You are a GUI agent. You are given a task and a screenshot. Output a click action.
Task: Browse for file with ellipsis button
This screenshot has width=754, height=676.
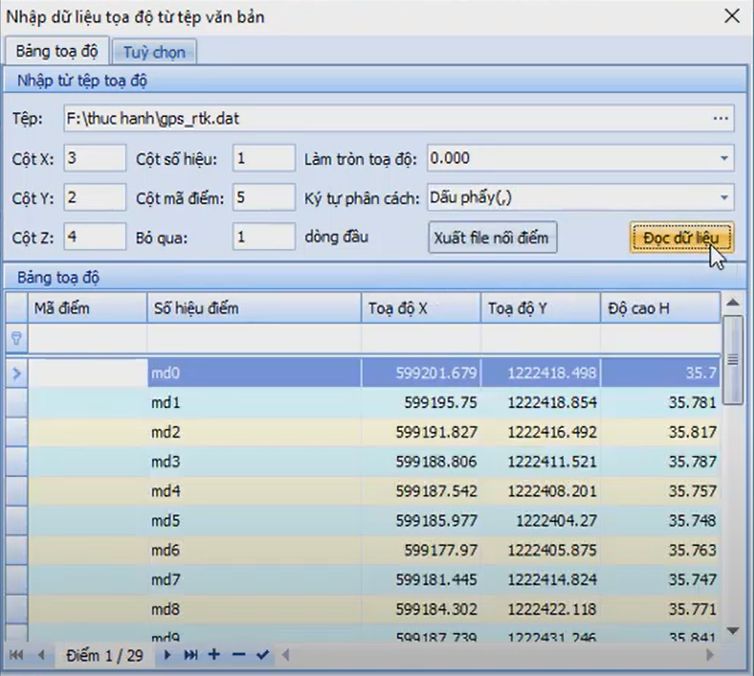(x=721, y=119)
